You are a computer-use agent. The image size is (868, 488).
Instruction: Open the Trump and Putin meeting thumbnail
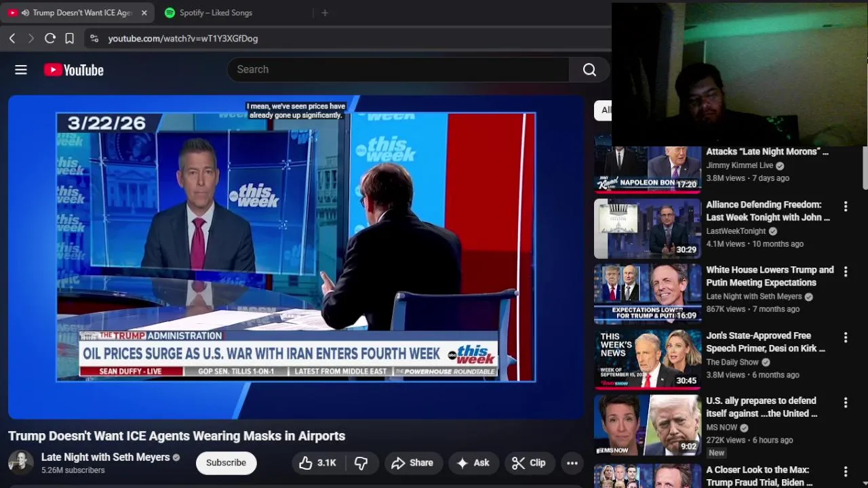click(x=648, y=295)
